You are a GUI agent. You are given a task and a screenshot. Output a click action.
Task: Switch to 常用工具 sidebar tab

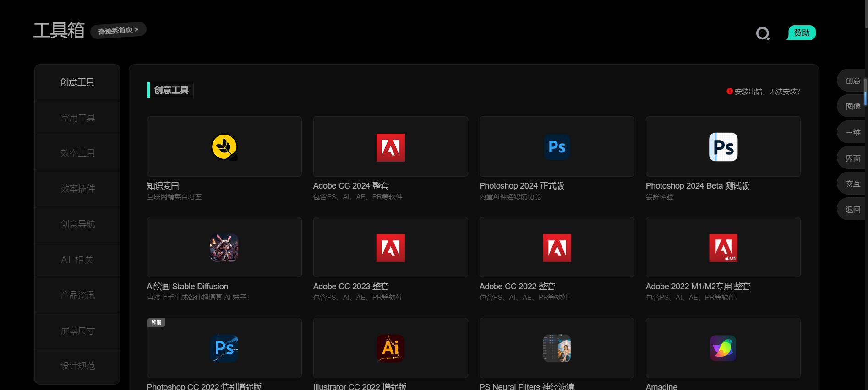77,118
